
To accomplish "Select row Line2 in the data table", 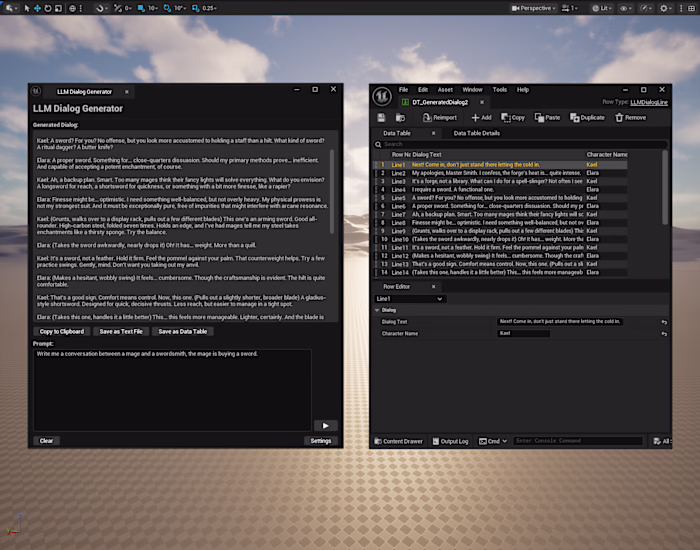I will [x=500, y=173].
